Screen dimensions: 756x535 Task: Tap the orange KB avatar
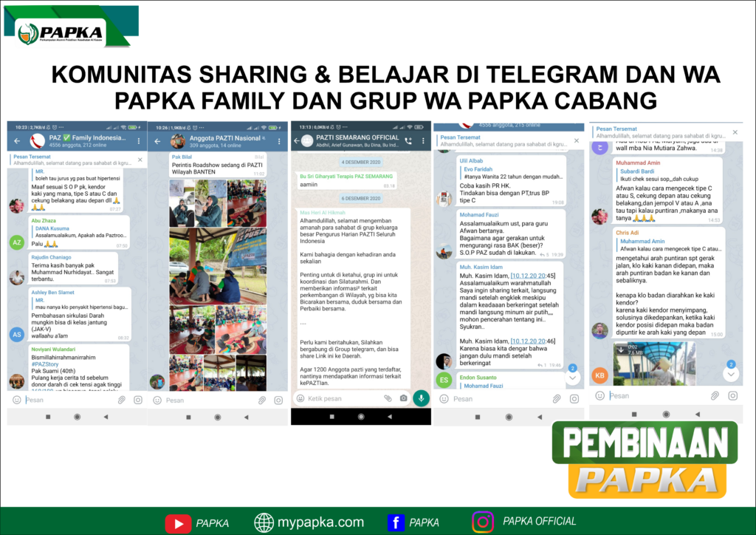click(599, 375)
